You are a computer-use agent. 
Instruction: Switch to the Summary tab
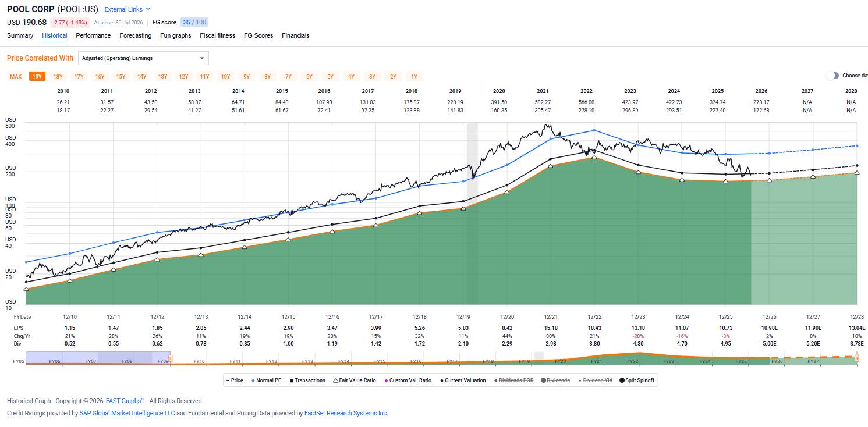pyautogui.click(x=20, y=35)
